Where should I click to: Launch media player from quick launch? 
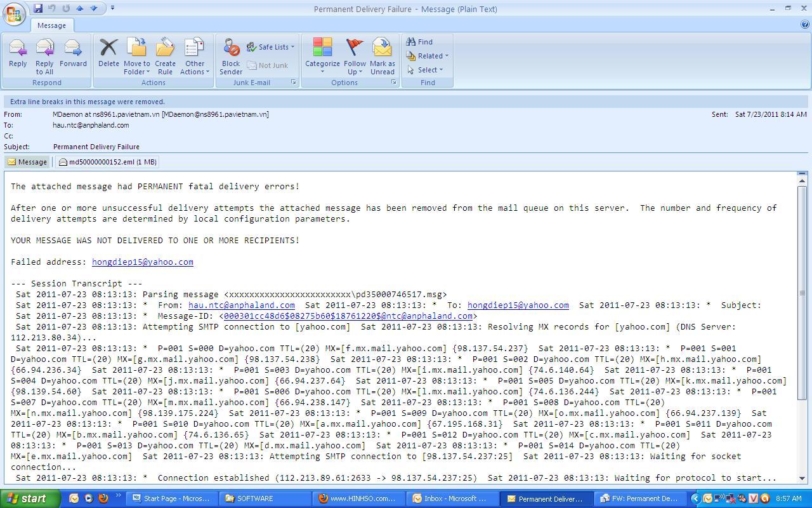tap(88, 498)
